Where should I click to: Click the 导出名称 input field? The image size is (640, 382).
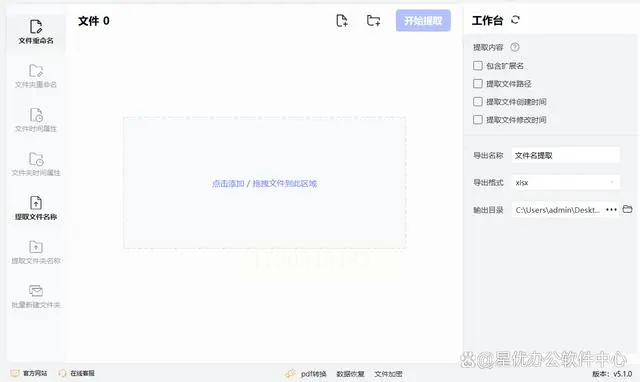pyautogui.click(x=566, y=155)
